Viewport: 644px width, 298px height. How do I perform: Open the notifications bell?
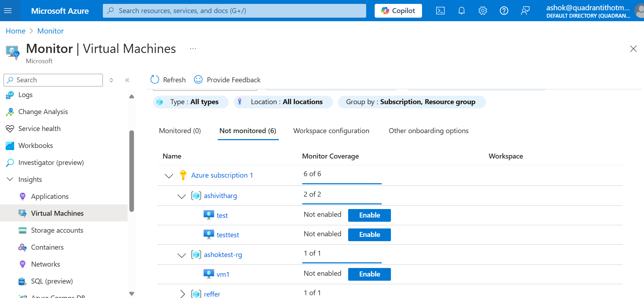[x=462, y=11]
